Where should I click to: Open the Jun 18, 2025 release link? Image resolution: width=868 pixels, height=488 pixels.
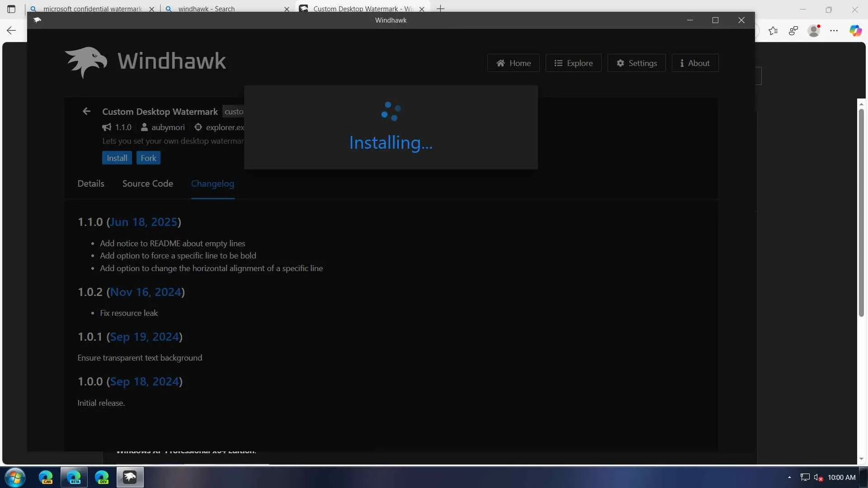pyautogui.click(x=143, y=222)
